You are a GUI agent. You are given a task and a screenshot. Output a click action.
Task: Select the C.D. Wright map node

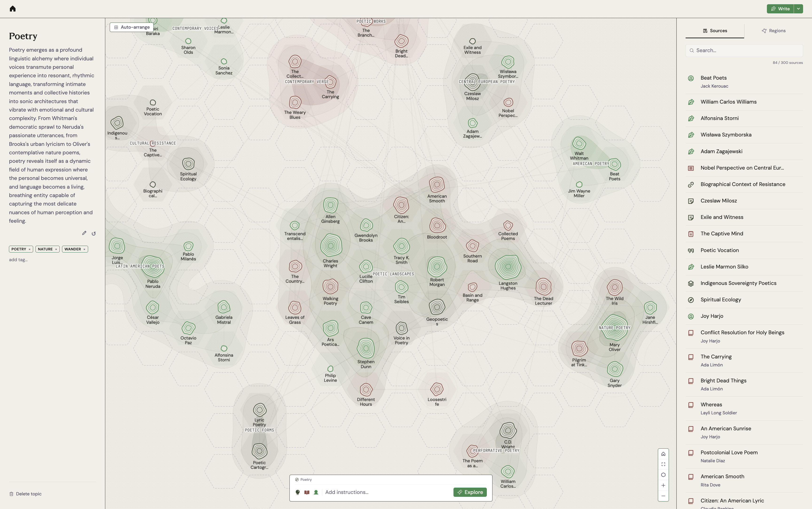tap(508, 430)
